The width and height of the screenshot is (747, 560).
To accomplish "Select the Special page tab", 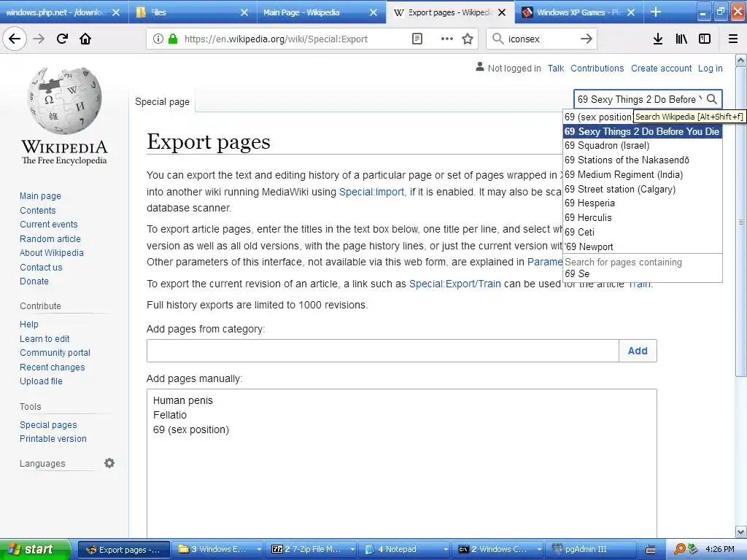I will [162, 101].
